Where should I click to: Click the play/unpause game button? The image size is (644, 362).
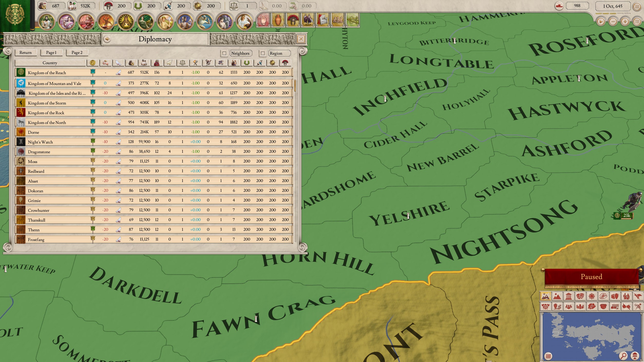coord(601,22)
